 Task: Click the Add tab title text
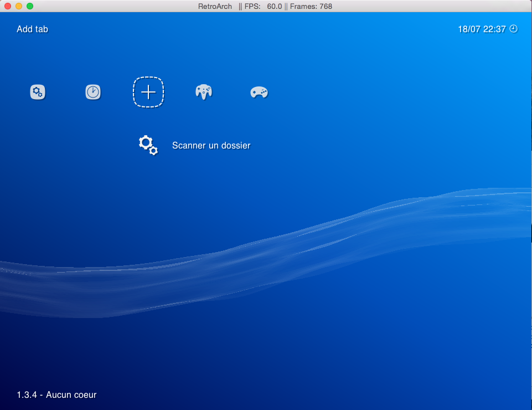[32, 29]
